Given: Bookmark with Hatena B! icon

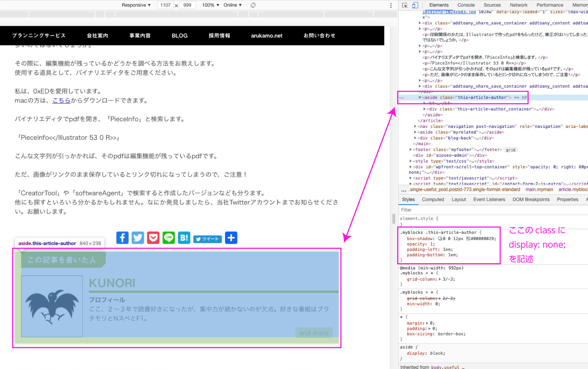Looking at the screenshot, I should coord(184,238).
